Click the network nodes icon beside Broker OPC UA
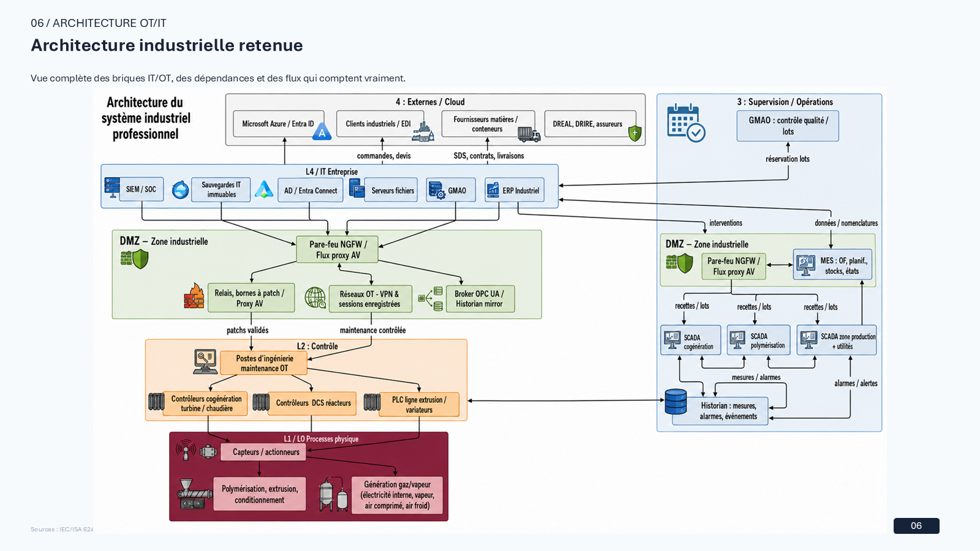The image size is (980, 551). pos(431,298)
